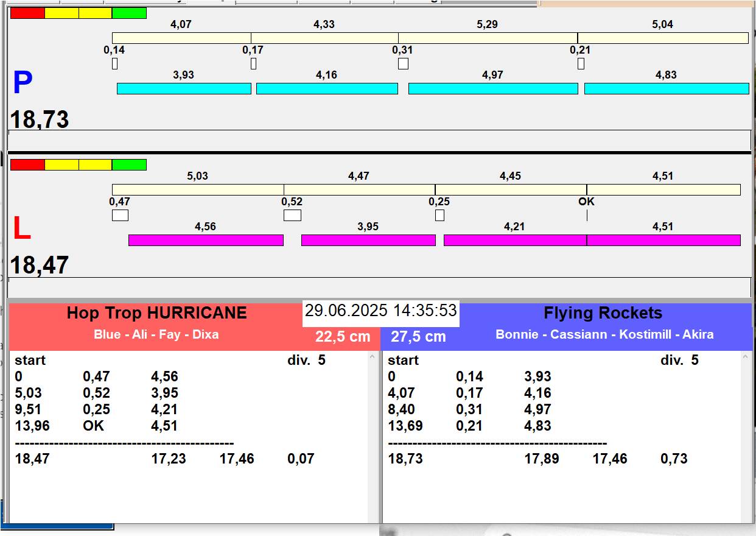This screenshot has height=536, width=756.
Task: Click the small box under 0,47
Action: click(x=120, y=215)
